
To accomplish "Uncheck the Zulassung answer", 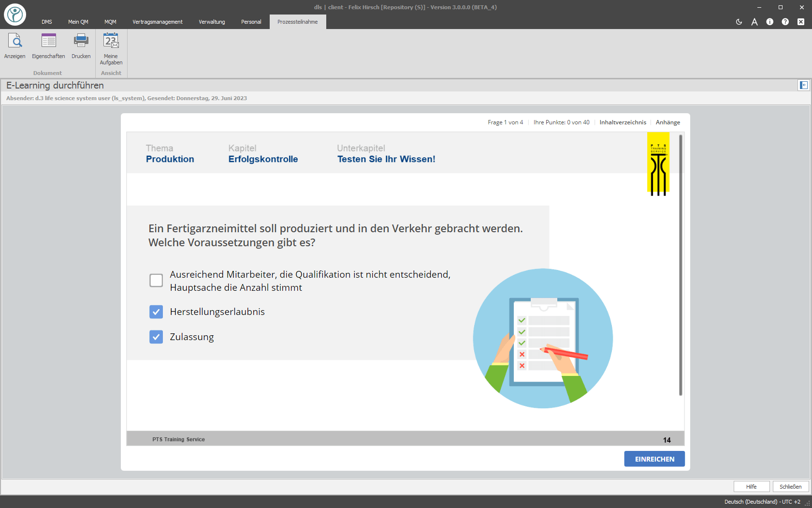I will point(156,337).
